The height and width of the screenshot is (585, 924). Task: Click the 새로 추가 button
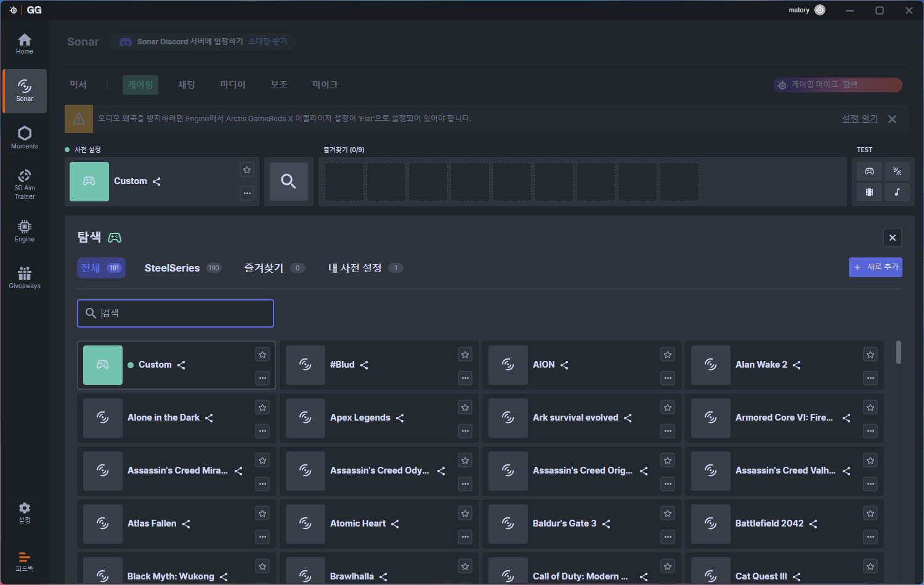875,267
